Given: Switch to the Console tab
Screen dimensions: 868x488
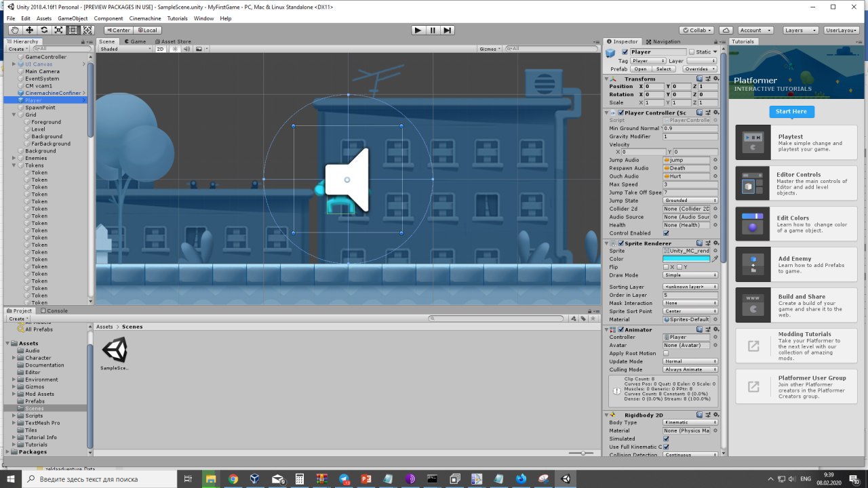Looking at the screenshot, I should (54, 310).
